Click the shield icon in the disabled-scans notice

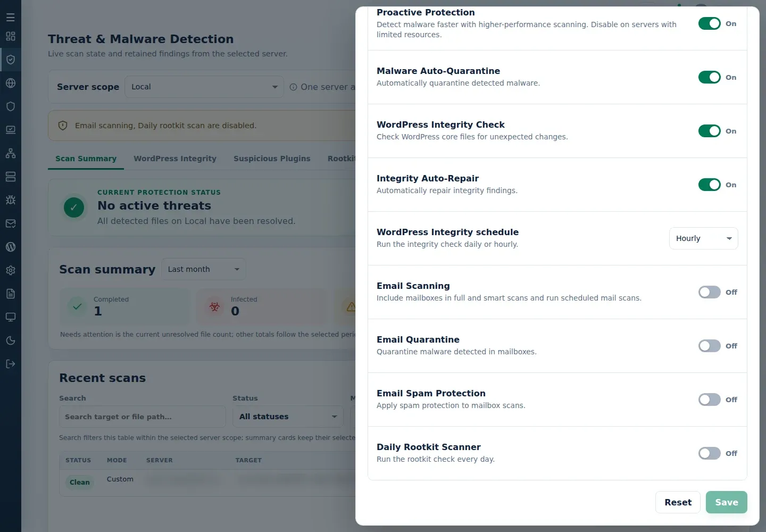(63, 126)
